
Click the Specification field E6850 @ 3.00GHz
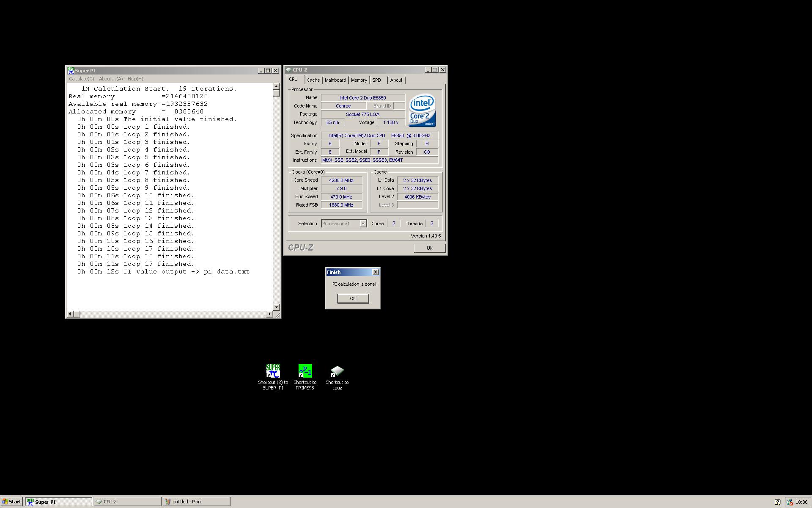click(379, 135)
